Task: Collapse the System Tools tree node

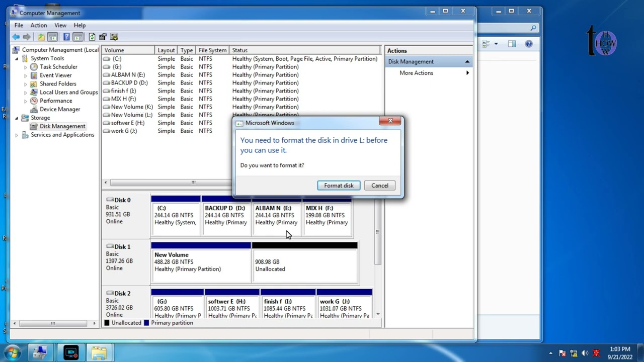Action: [x=17, y=58]
